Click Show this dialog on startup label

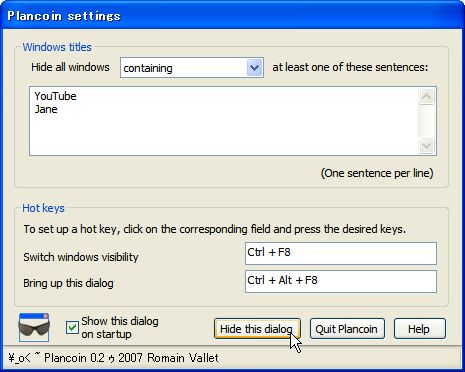point(120,327)
